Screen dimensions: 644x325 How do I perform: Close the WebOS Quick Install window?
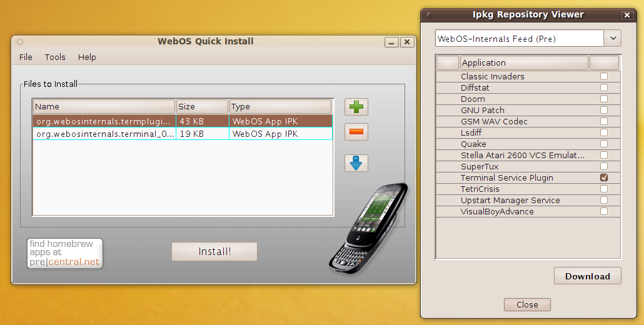(x=407, y=42)
